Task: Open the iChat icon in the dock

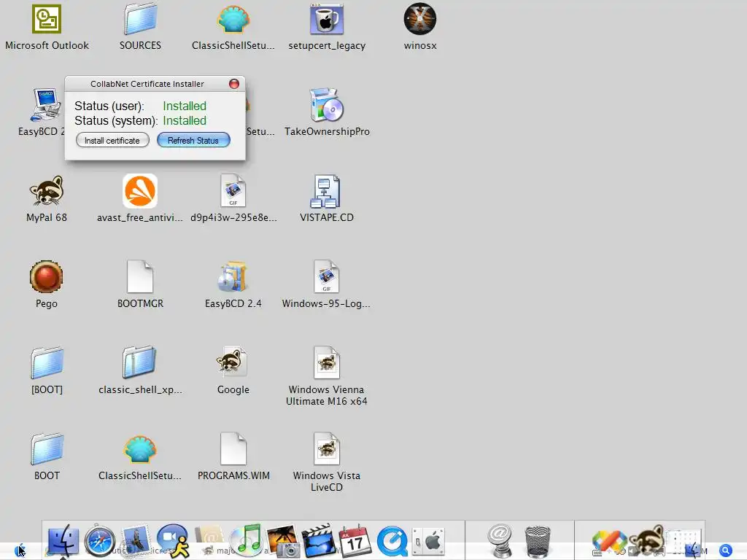Action: click(x=173, y=541)
